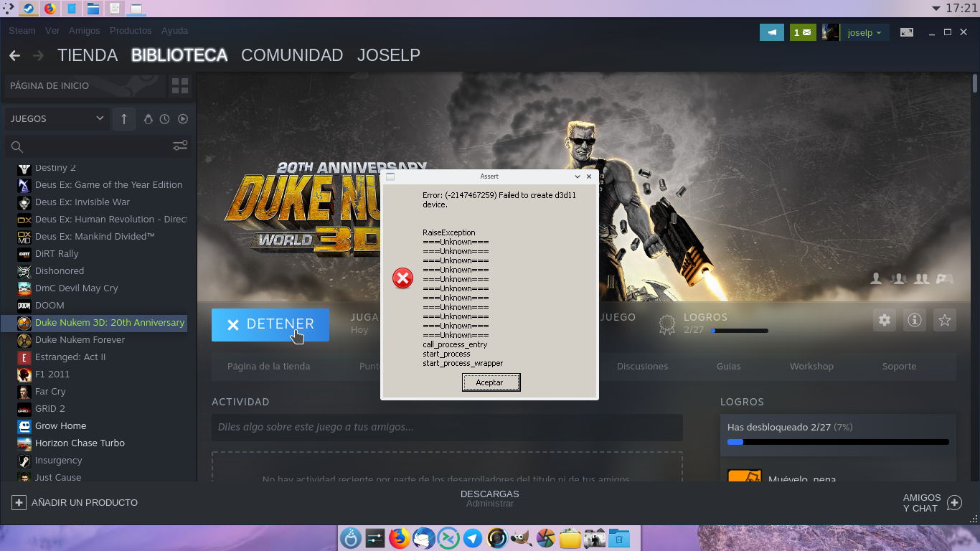Open the trash folder in the dock
Viewport: 980px width, 551px height.
click(619, 538)
